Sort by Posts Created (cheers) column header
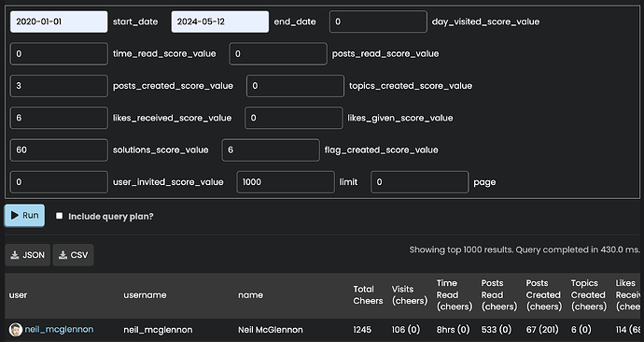 [544, 294]
